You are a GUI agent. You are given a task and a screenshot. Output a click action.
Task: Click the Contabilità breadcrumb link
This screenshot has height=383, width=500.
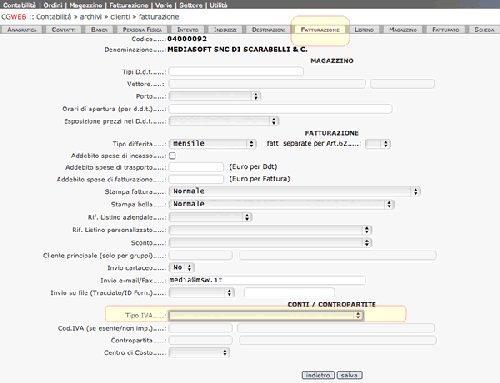(x=54, y=17)
